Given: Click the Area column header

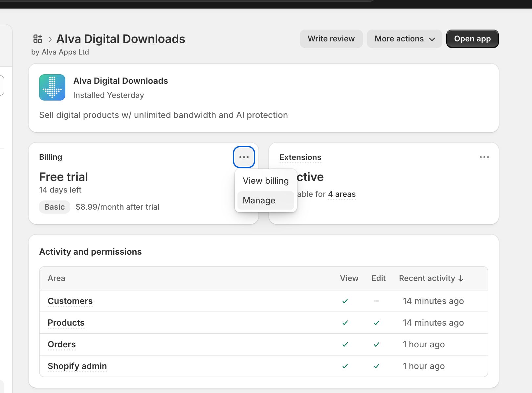Looking at the screenshot, I should coord(56,278).
